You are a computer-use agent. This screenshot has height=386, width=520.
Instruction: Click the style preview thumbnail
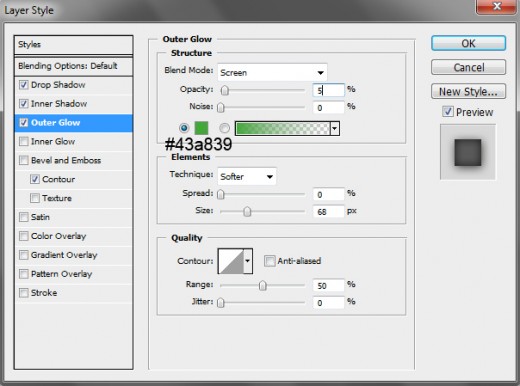(468, 152)
